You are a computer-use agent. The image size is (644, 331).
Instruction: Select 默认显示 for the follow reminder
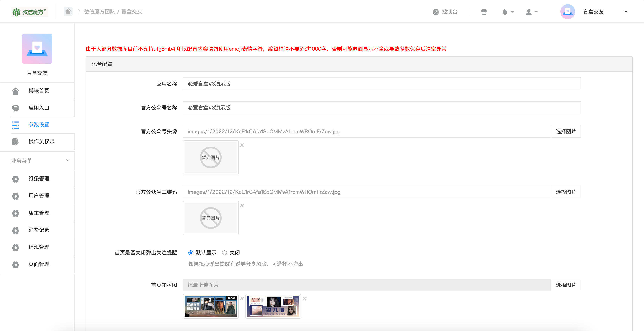pos(191,253)
